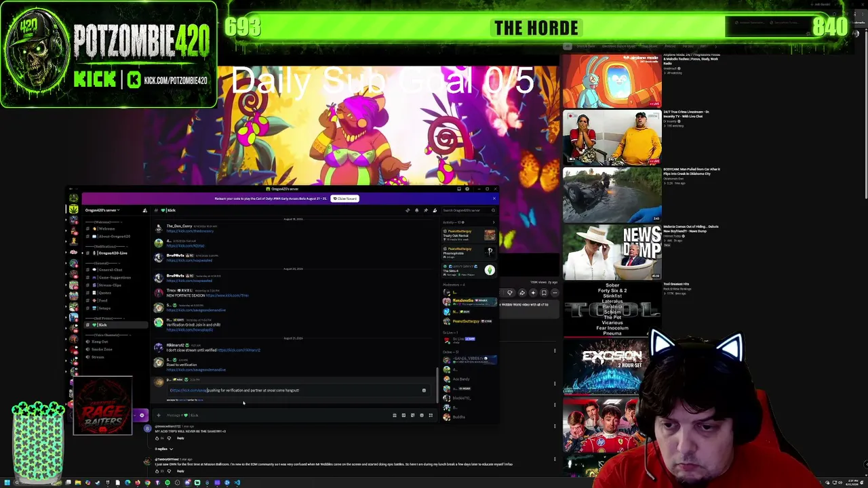Open the emoji picker in message bar
This screenshot has width=868, height=488.
pyautogui.click(x=422, y=415)
